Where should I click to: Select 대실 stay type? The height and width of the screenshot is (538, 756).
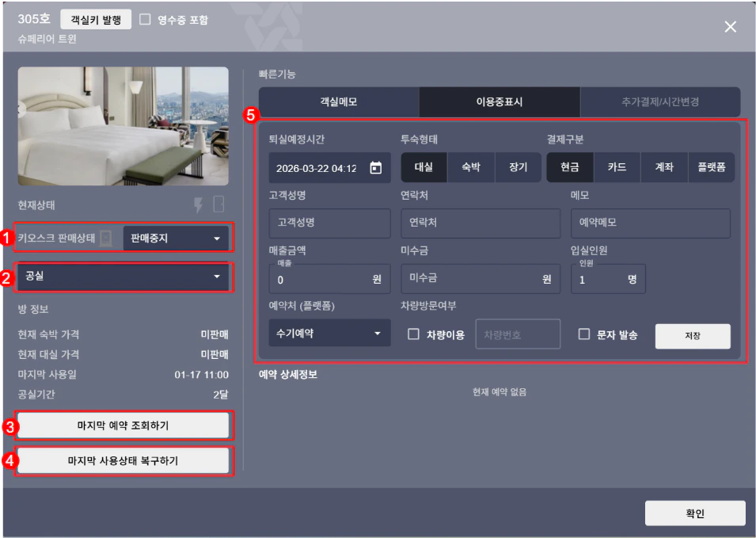424,167
